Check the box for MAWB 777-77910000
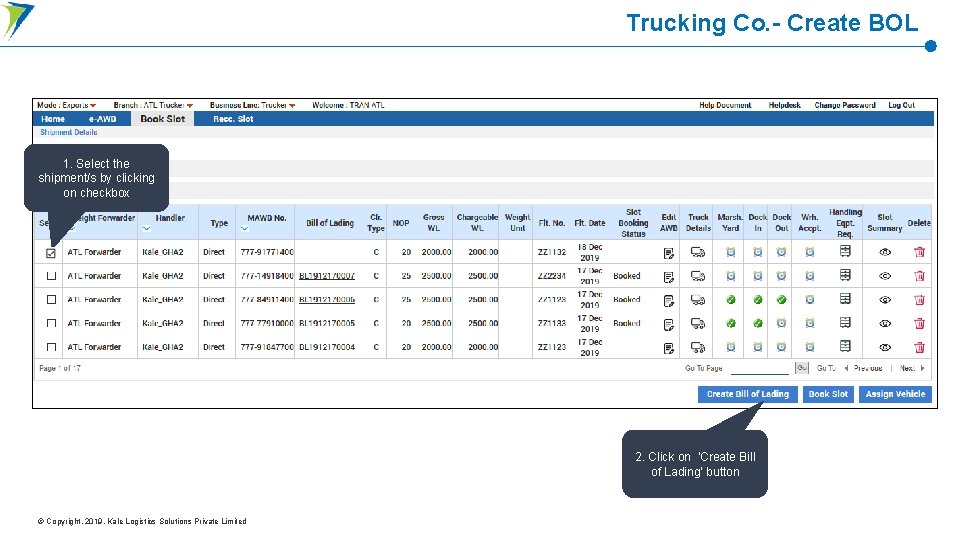The width and height of the screenshot is (960, 540). click(x=51, y=323)
